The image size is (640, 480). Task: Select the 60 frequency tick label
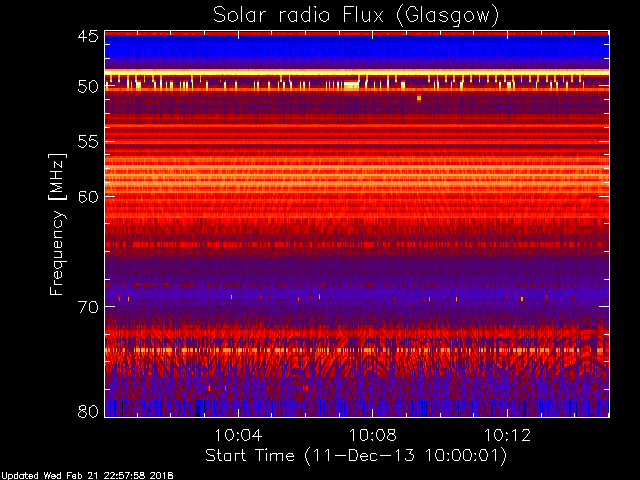pos(88,196)
